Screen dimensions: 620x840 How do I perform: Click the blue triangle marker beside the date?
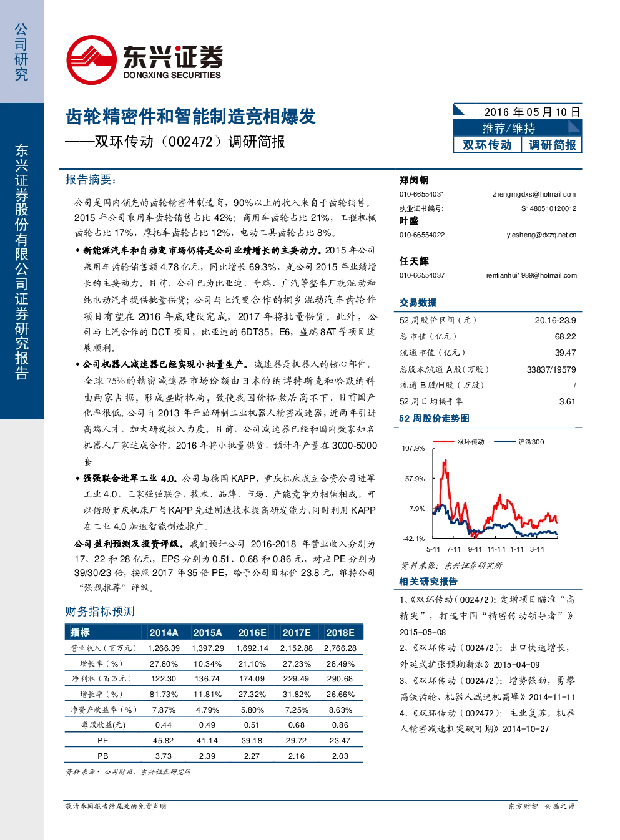[459, 110]
